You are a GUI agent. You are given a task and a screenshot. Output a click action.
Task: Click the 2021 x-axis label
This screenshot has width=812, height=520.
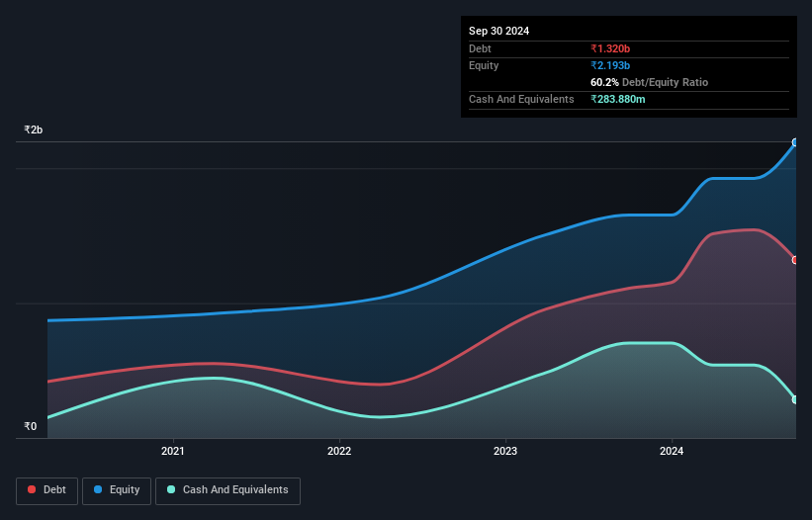172,451
